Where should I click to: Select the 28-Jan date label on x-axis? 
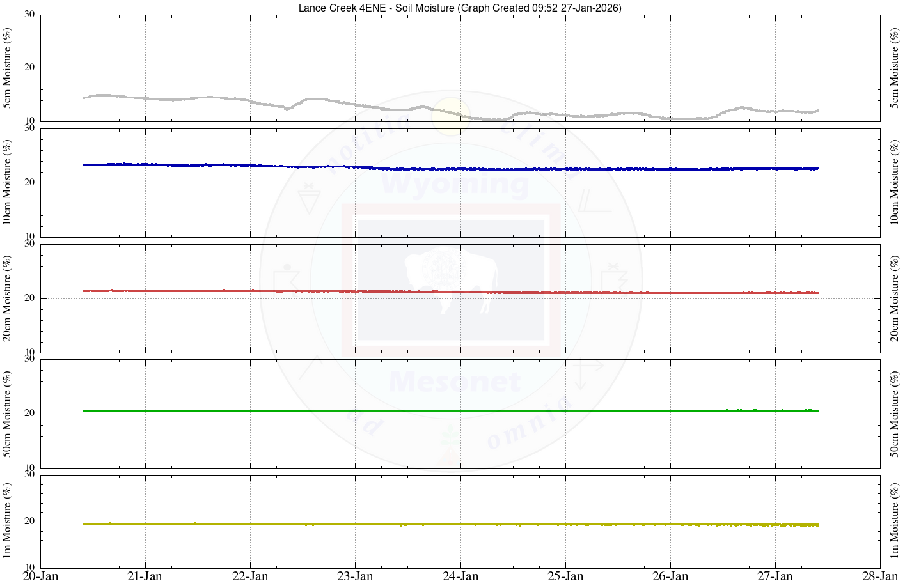[880, 576]
